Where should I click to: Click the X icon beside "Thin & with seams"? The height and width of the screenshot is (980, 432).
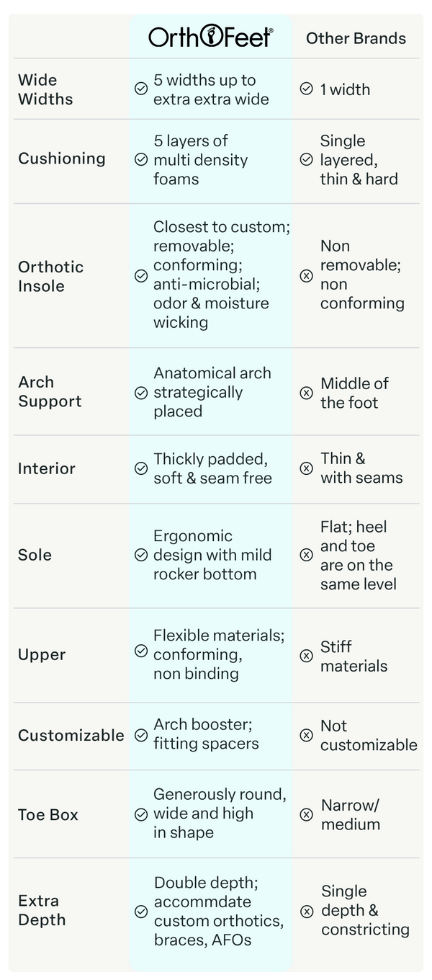pyautogui.click(x=306, y=468)
